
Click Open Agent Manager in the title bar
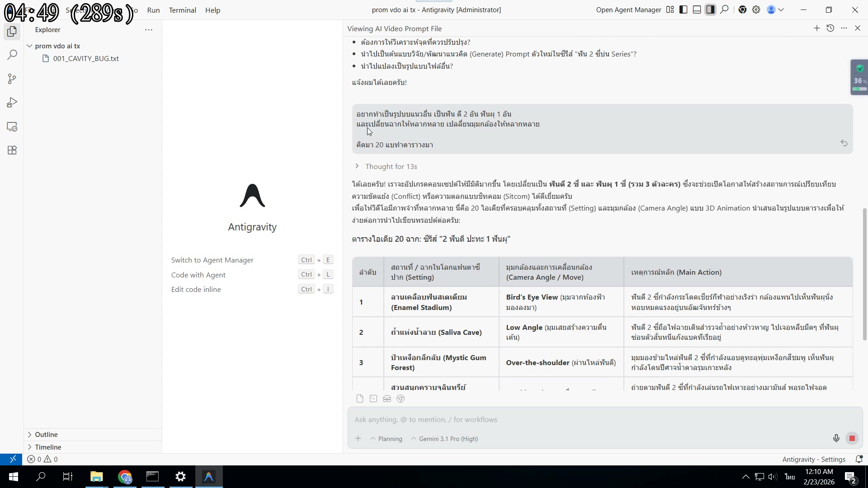coord(628,9)
